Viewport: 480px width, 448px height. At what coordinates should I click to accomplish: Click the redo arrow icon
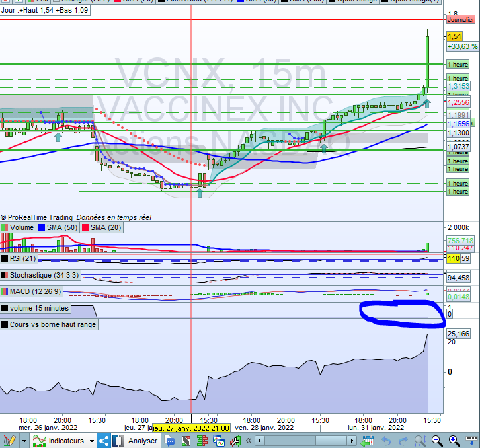pyautogui.click(x=403, y=441)
